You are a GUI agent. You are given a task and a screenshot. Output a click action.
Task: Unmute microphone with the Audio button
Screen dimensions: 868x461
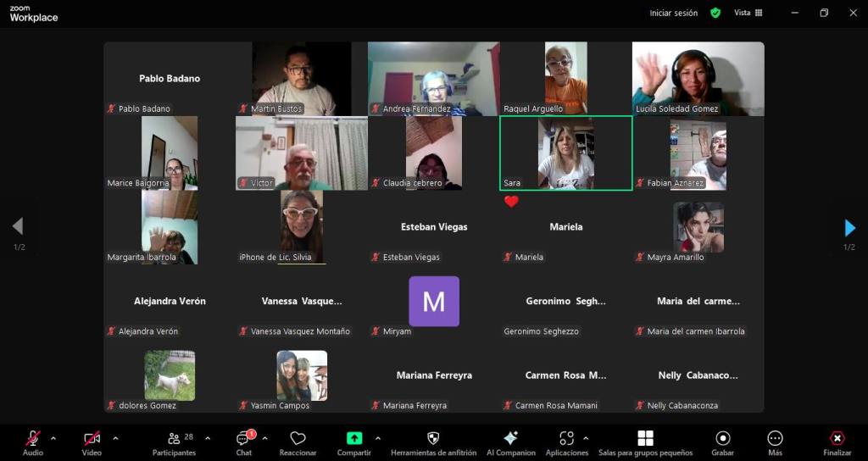point(32,442)
